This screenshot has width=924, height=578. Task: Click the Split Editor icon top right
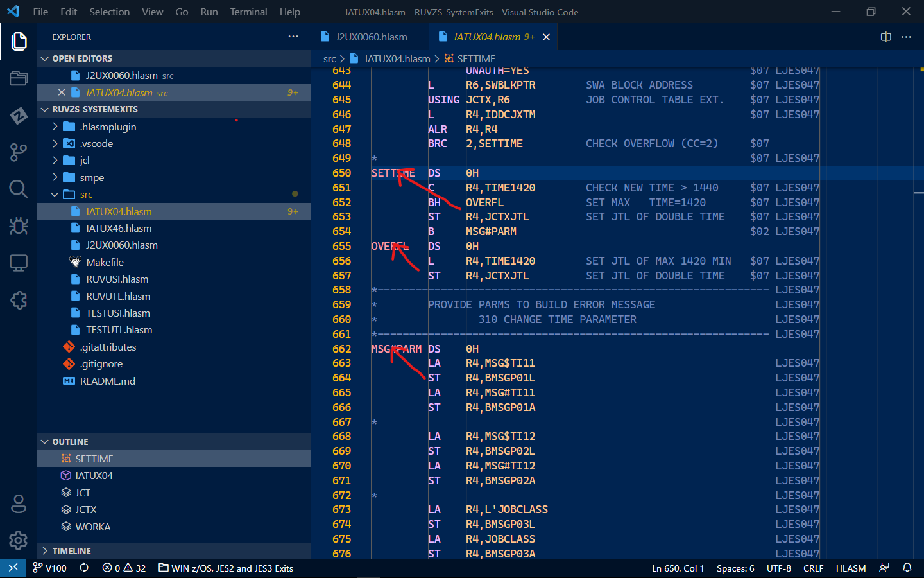(886, 37)
